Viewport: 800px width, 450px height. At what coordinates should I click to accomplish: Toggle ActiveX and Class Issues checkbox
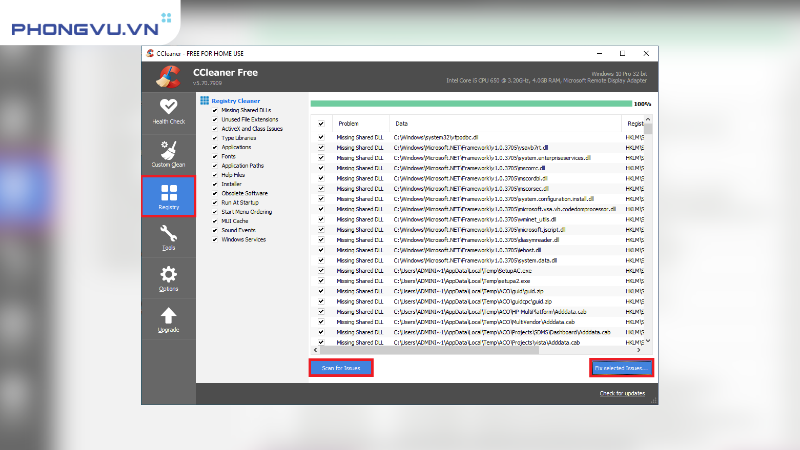point(215,129)
